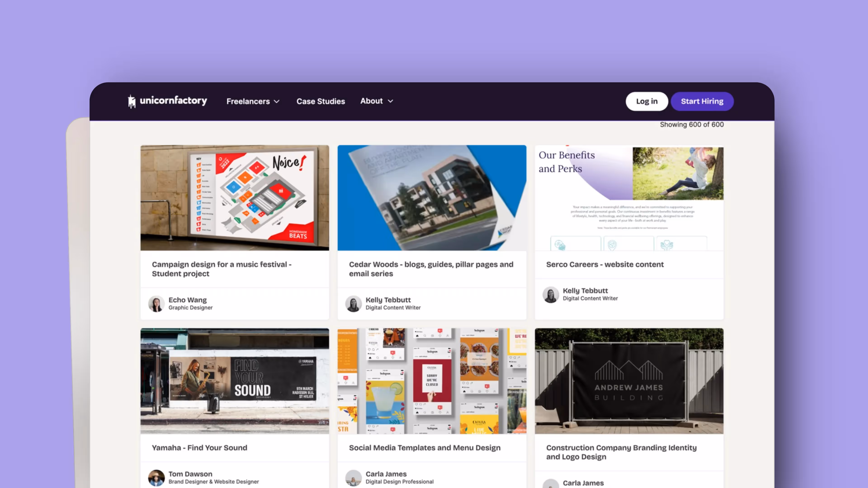Open Tom Dawson's profile avatar
The width and height of the screenshot is (868, 488).
click(156, 478)
